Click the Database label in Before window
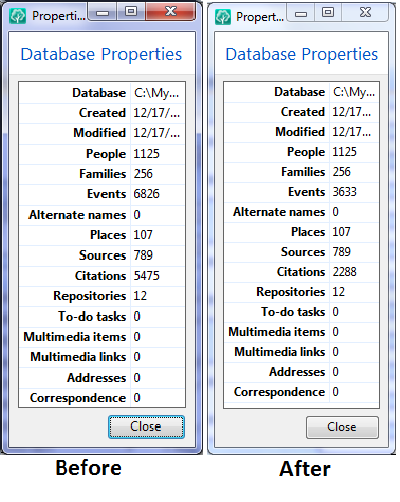Image resolution: width=400 pixels, height=502 pixels. click(x=99, y=93)
